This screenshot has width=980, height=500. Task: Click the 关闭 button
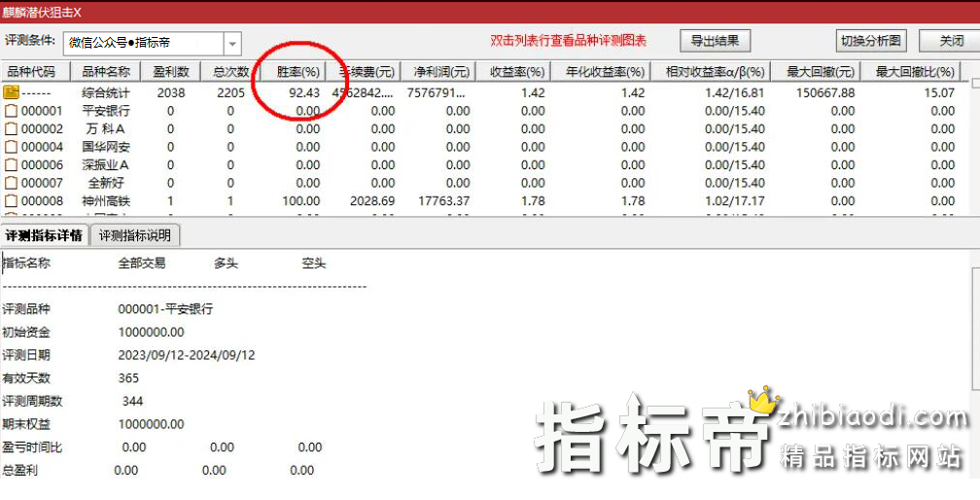951,41
